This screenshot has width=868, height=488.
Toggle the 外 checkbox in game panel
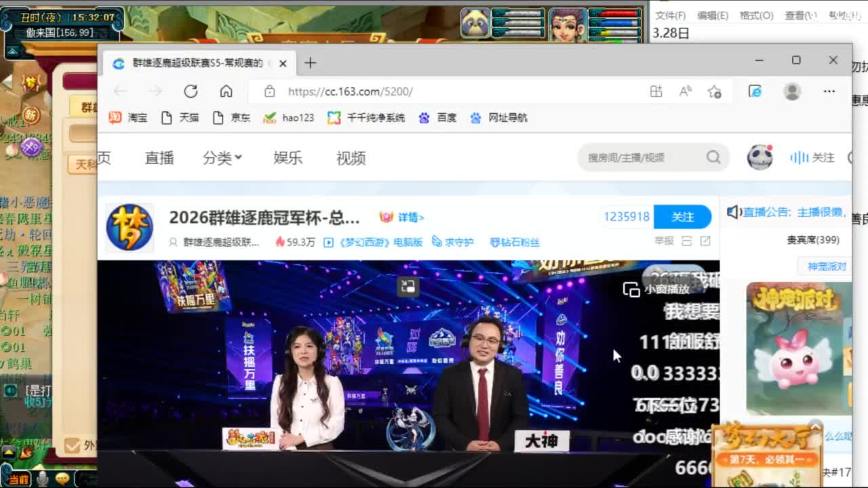coord(72,445)
